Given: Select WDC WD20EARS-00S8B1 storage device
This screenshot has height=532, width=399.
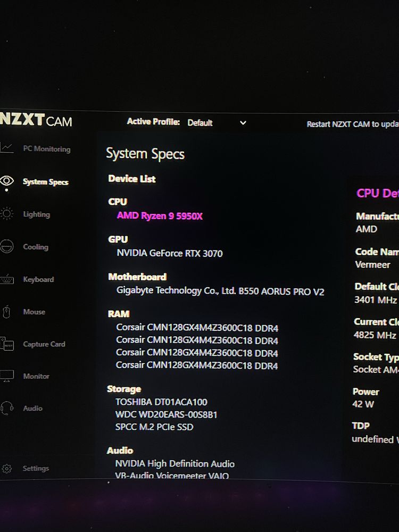Looking at the screenshot, I should coord(166,414).
